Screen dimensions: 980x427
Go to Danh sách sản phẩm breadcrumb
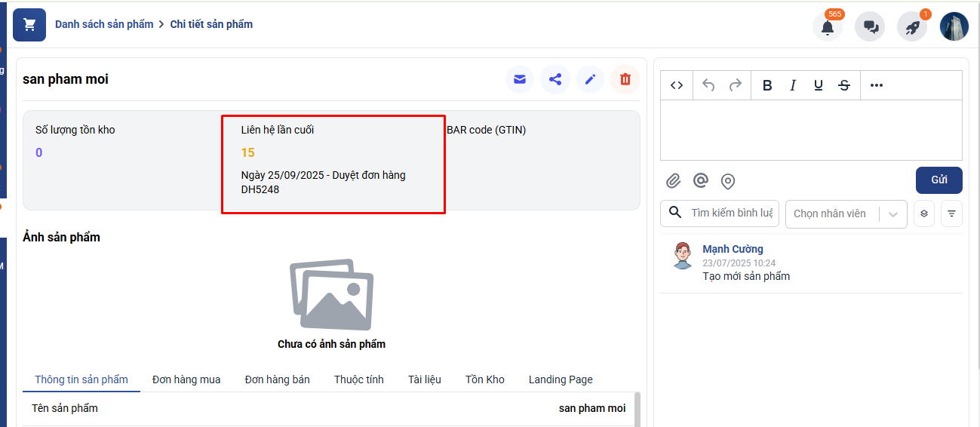point(104,24)
